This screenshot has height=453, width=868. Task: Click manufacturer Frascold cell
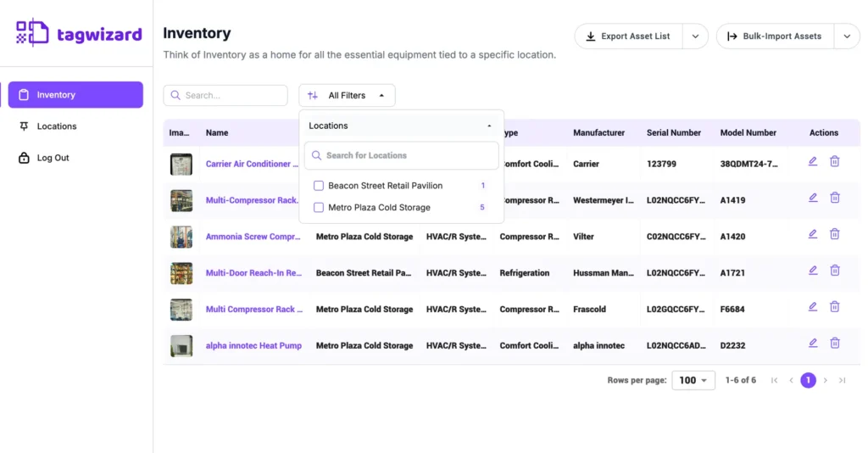coord(590,310)
